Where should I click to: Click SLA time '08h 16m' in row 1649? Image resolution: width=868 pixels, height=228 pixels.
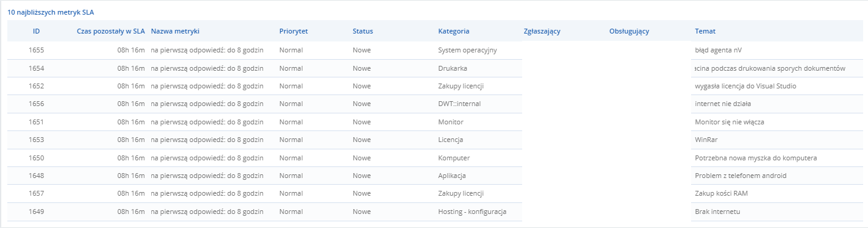tap(131, 212)
